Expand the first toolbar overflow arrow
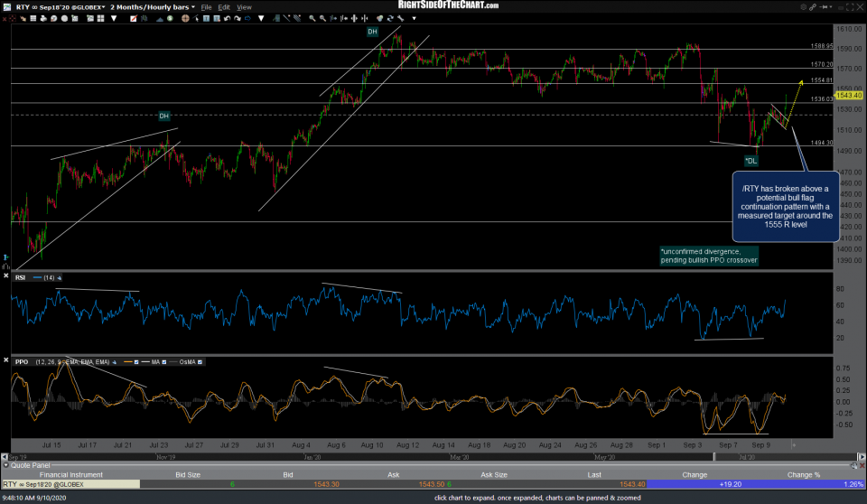867x504 pixels. (114, 18)
